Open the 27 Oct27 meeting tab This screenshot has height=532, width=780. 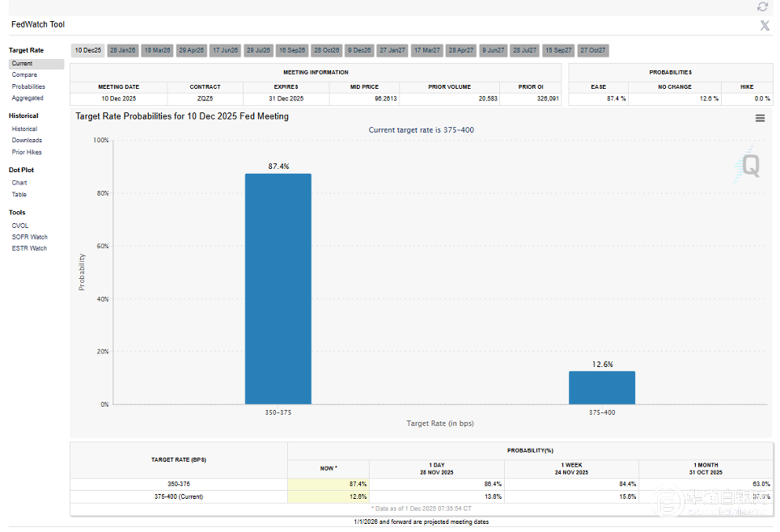click(593, 50)
